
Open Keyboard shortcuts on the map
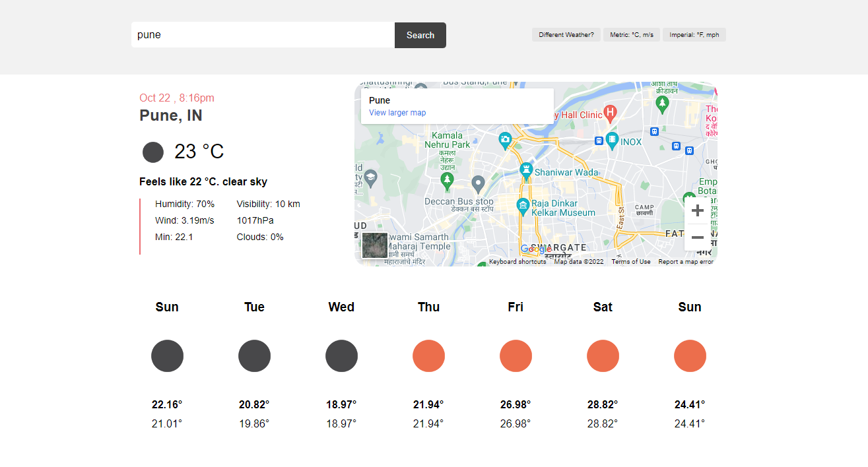coord(517,262)
